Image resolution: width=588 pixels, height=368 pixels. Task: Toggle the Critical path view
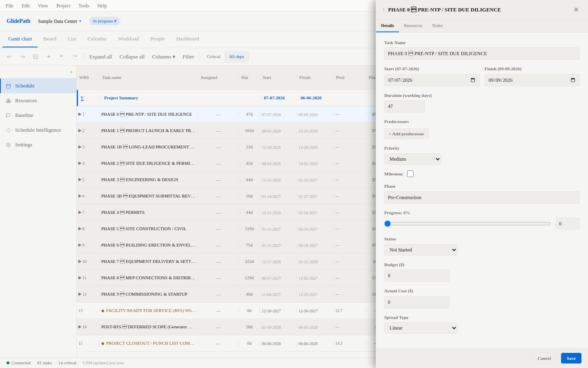coord(214,57)
